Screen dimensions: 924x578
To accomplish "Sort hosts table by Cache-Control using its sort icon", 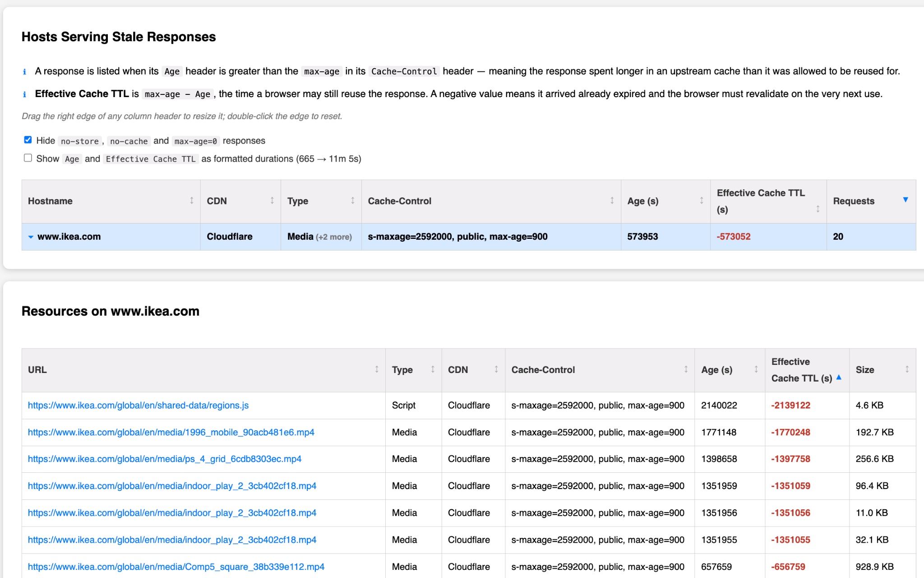I will click(x=612, y=200).
